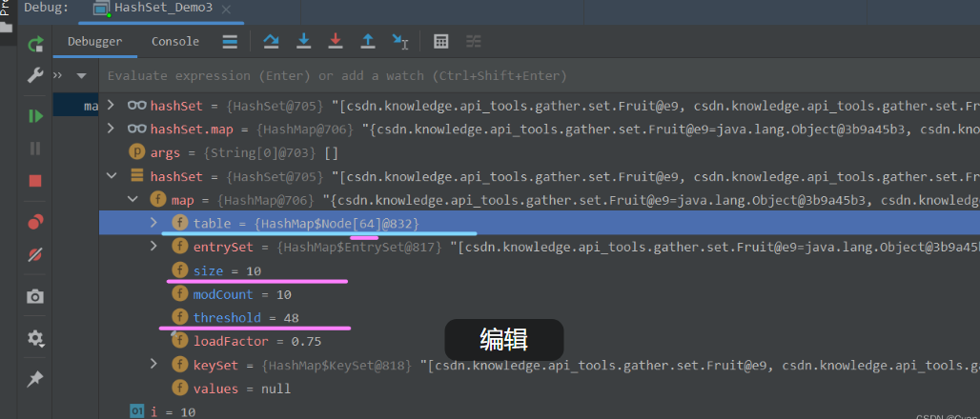Select the args String[0] row

click(x=540, y=153)
